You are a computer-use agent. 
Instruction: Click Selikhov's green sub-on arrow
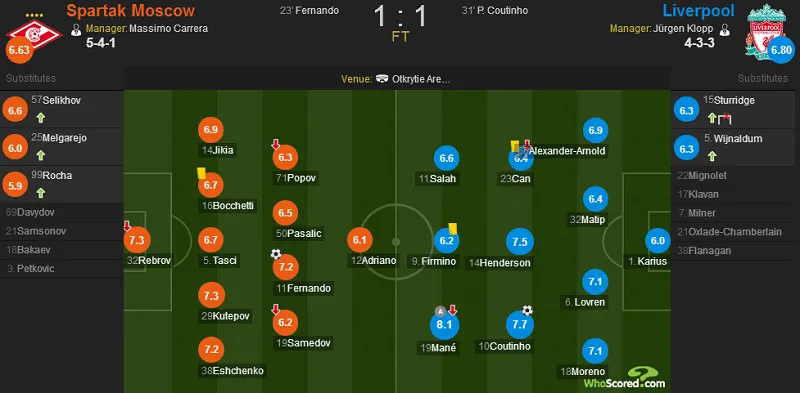(x=41, y=118)
